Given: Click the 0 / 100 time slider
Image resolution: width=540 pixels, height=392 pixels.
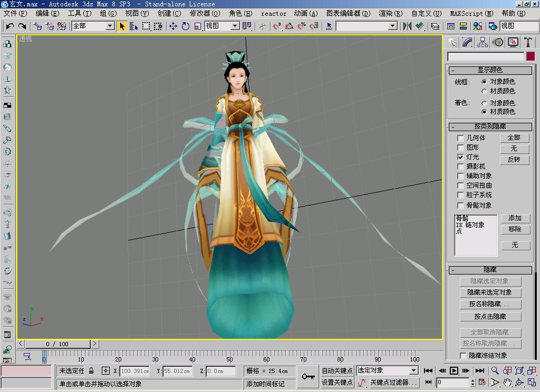Looking at the screenshot, I should click(57, 344).
